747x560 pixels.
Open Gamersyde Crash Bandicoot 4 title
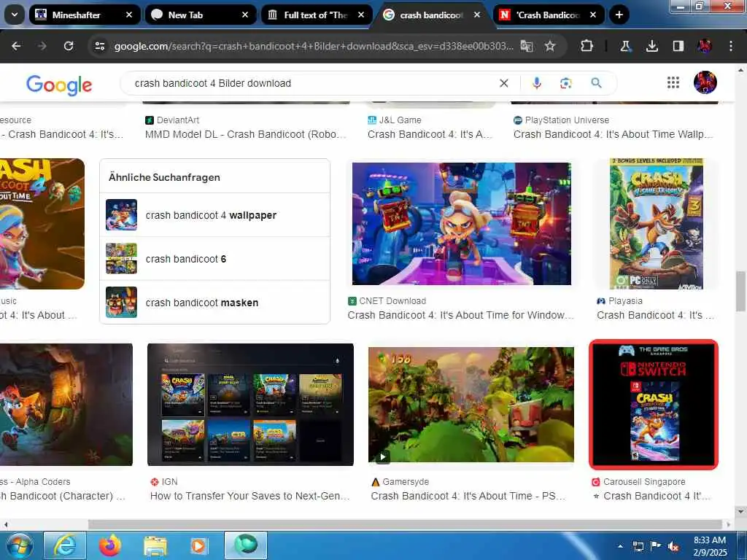click(468, 496)
